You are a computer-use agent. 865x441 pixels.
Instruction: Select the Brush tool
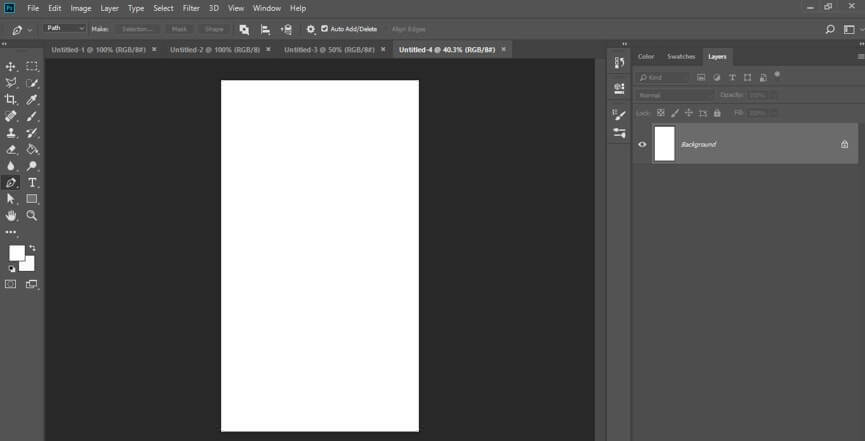(x=32, y=116)
